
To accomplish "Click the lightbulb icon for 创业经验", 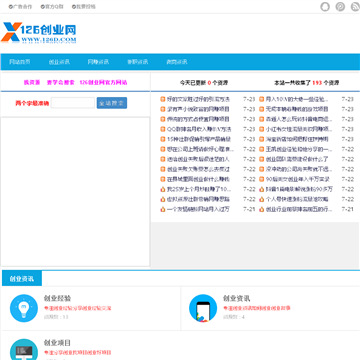I will [x=24, y=308].
